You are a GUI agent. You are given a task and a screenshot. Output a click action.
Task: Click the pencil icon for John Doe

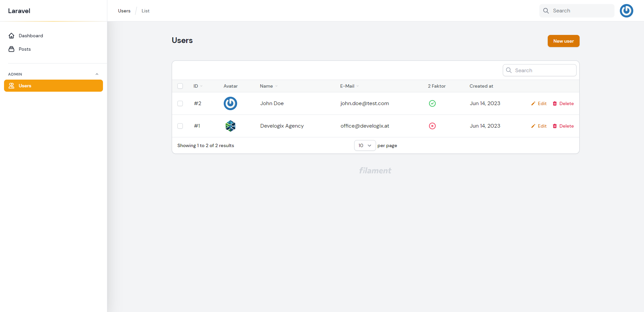point(533,103)
